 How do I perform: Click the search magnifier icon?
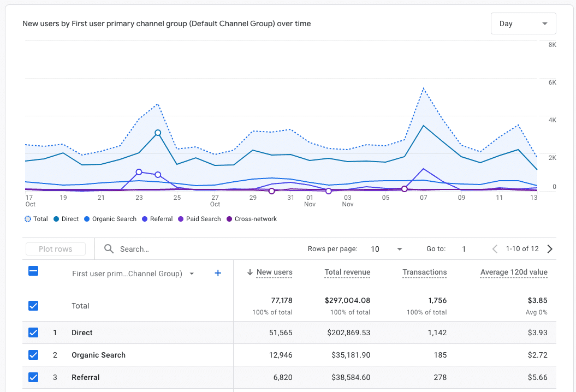tap(109, 249)
